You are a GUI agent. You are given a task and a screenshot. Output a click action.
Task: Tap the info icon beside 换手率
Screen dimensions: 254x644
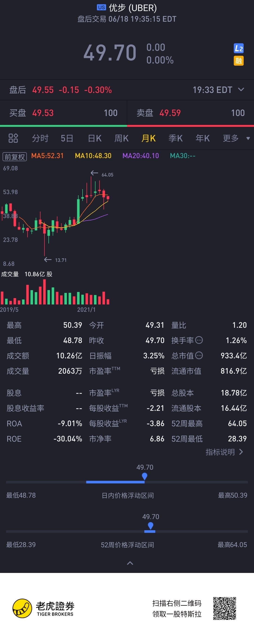(199, 340)
